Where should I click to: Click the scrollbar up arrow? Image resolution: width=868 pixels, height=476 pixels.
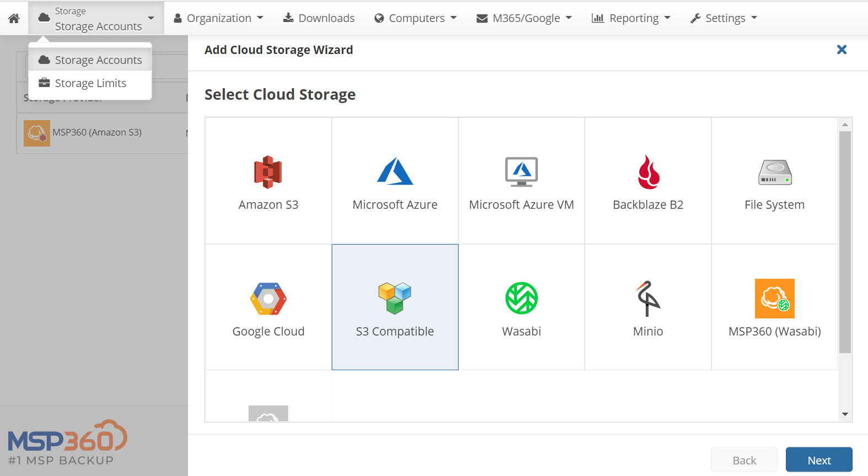pyautogui.click(x=845, y=125)
